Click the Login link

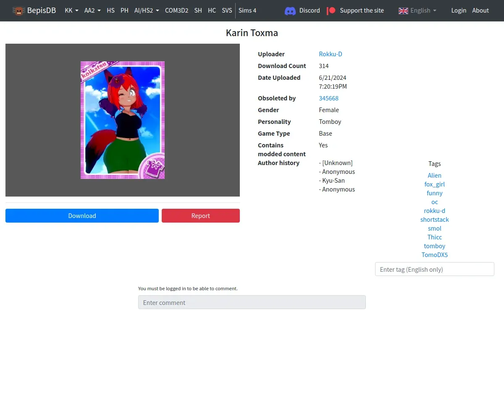pyautogui.click(x=459, y=10)
